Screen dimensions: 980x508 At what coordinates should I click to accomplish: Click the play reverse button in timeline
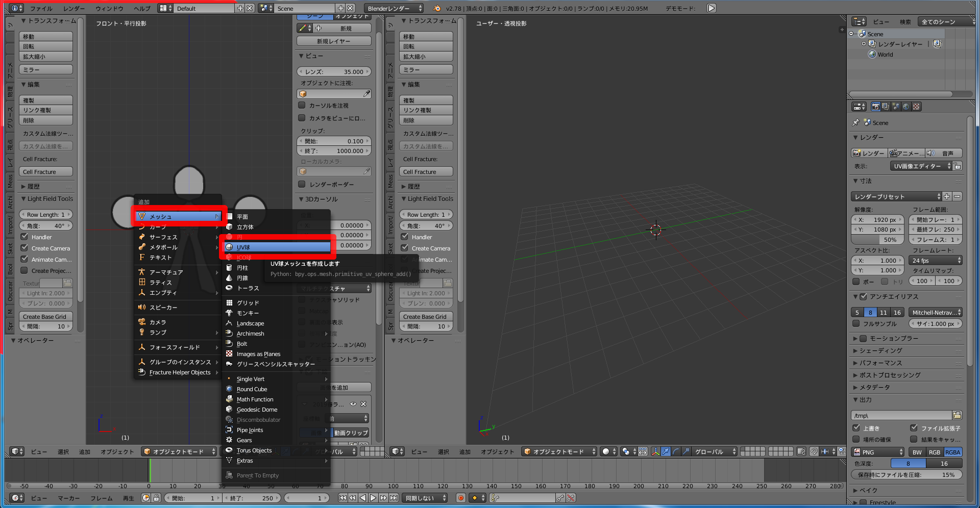click(363, 498)
